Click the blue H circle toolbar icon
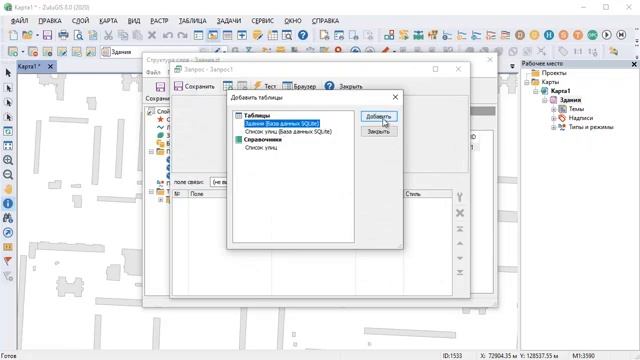 pyautogui.click(x=549, y=35)
